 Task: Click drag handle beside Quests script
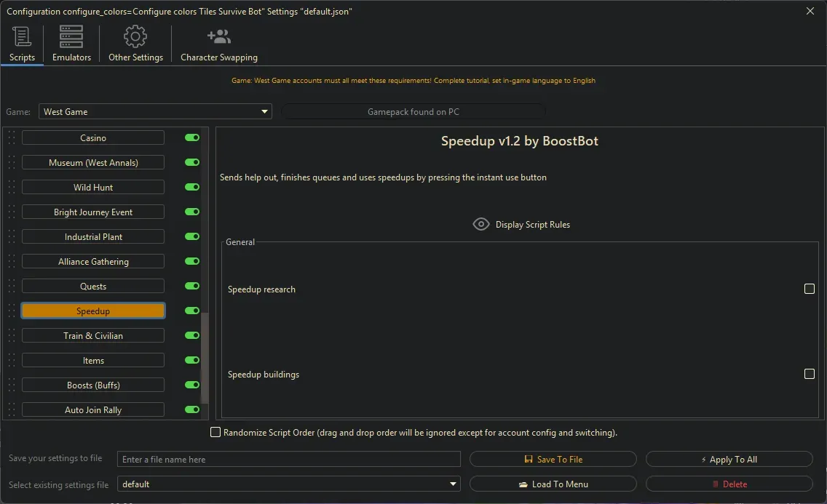coord(12,287)
